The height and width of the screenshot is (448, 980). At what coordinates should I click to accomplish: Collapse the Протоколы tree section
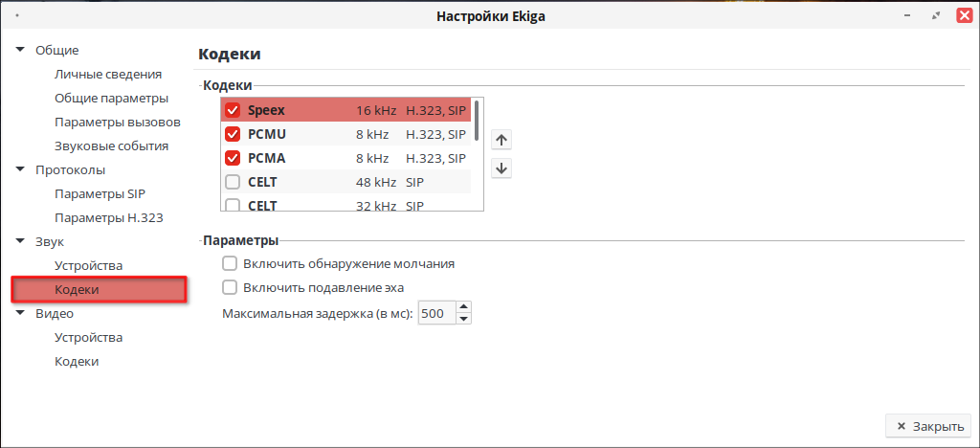pos(21,170)
